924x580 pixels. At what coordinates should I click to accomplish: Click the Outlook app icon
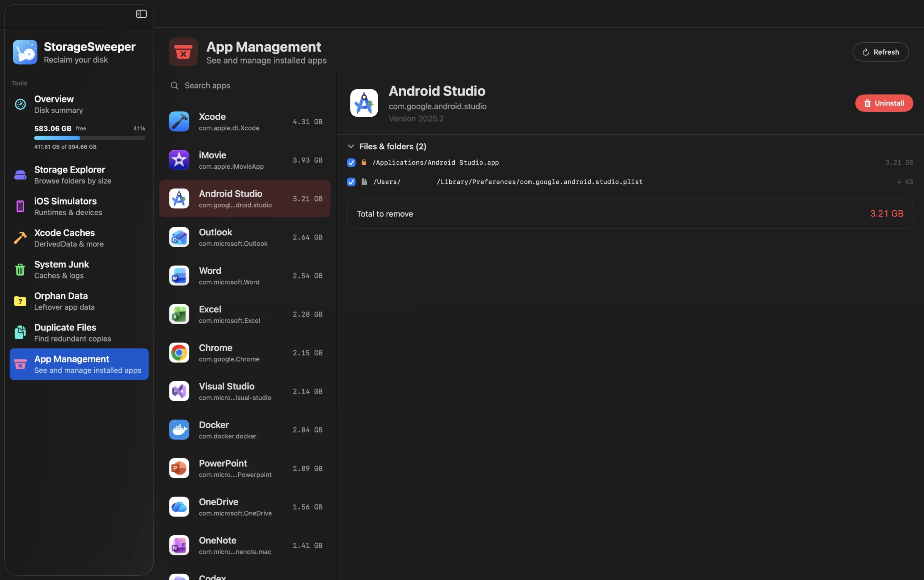179,237
